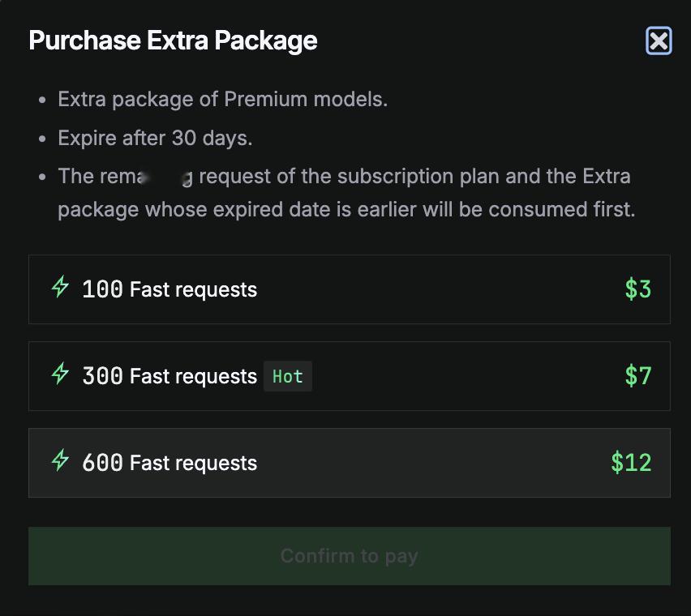Viewport: 691px width, 616px height.
Task: Choose the 300 Fast requests package option
Action: point(350,376)
